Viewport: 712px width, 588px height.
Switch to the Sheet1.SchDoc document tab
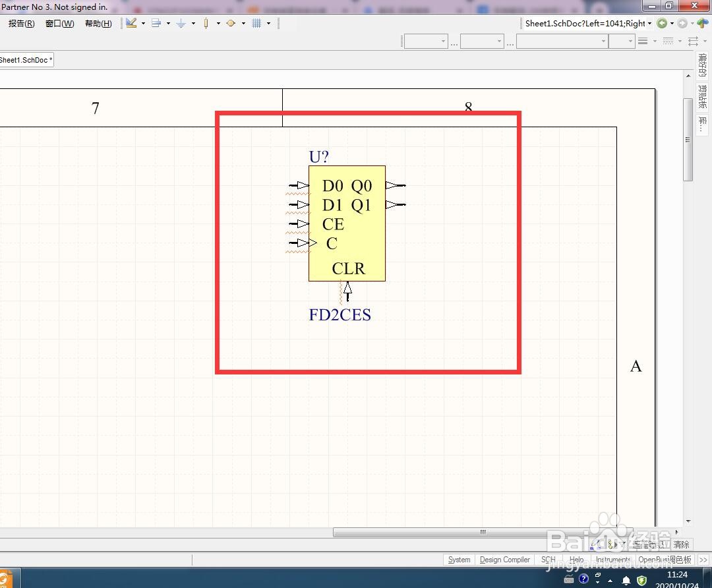click(26, 60)
